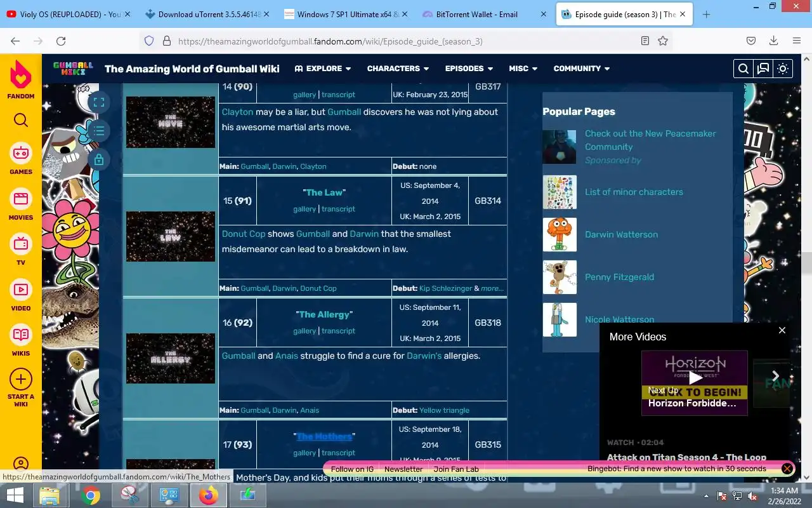812x508 pixels.
Task: Close the BitTorrent Wallet tab
Action: pyautogui.click(x=544, y=14)
